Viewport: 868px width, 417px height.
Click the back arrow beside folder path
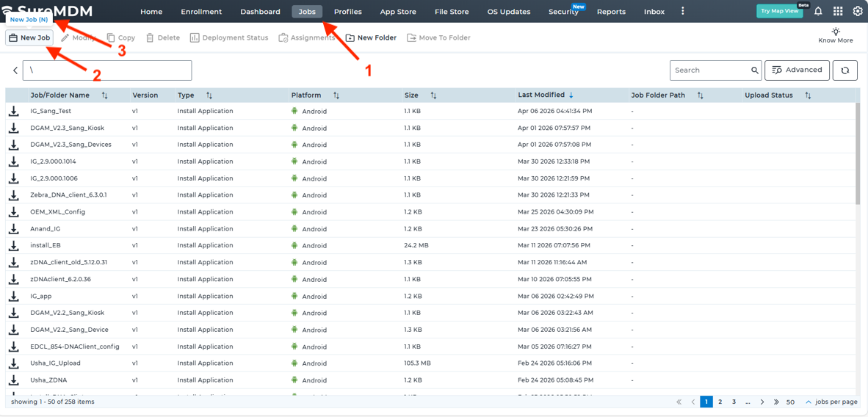(x=15, y=70)
